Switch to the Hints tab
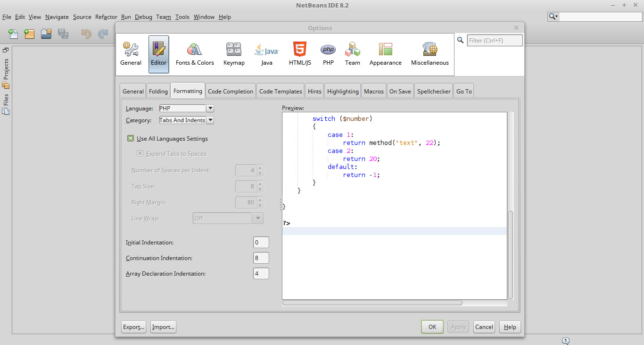This screenshot has height=345, width=644. click(x=314, y=91)
